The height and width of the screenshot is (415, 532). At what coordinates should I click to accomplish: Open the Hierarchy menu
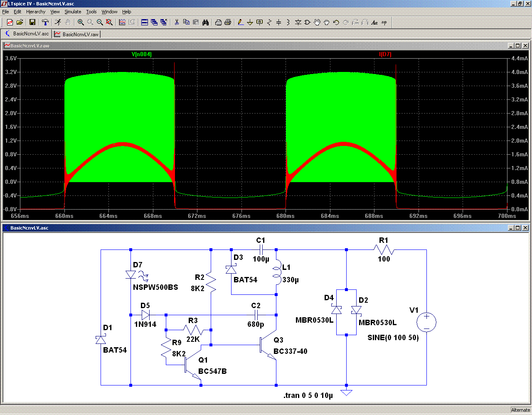click(36, 12)
